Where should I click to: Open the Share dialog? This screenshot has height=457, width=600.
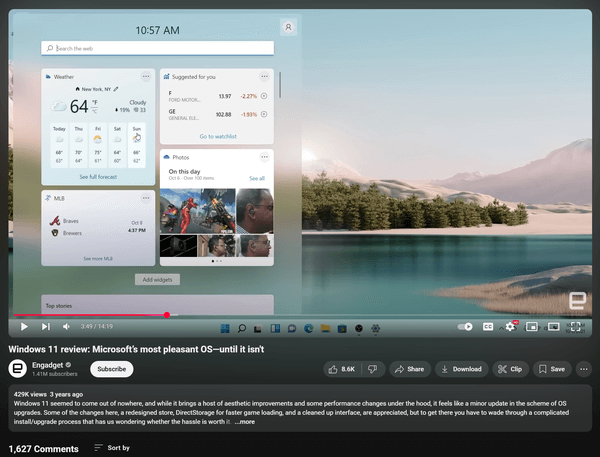(x=410, y=369)
